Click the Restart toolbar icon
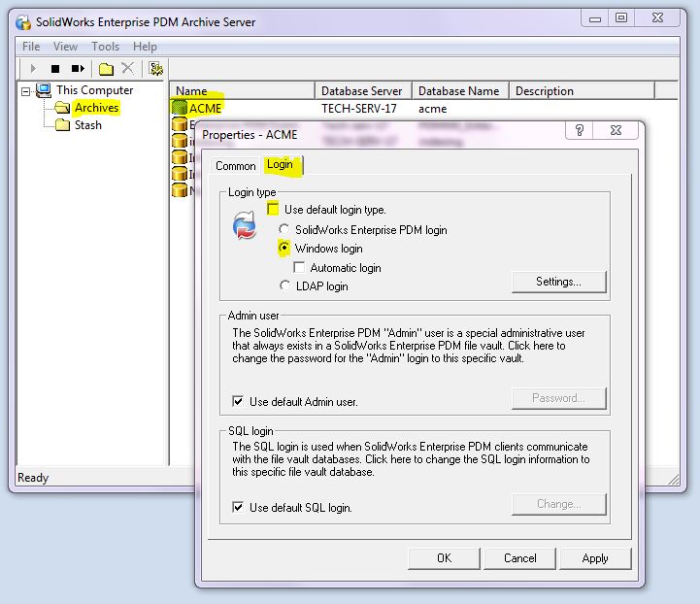Screen dimensions: 700x604 click(78, 69)
